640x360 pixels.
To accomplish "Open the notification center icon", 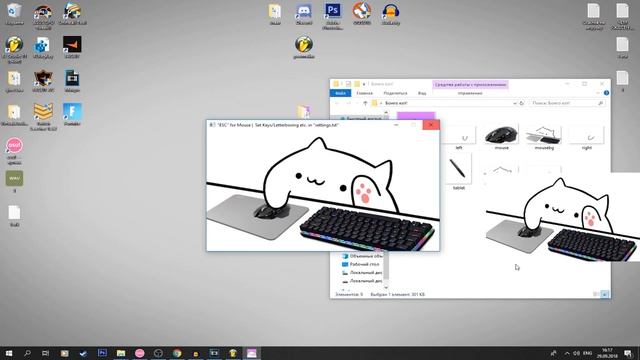I will (628, 353).
